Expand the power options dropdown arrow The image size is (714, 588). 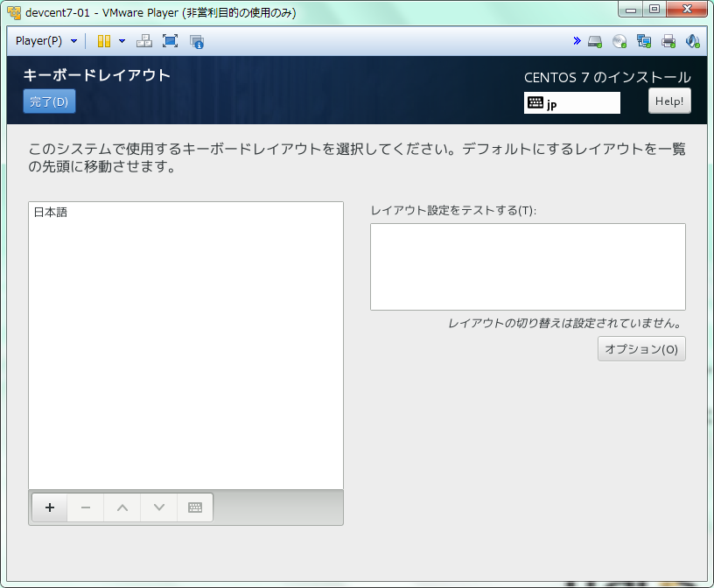click(122, 41)
